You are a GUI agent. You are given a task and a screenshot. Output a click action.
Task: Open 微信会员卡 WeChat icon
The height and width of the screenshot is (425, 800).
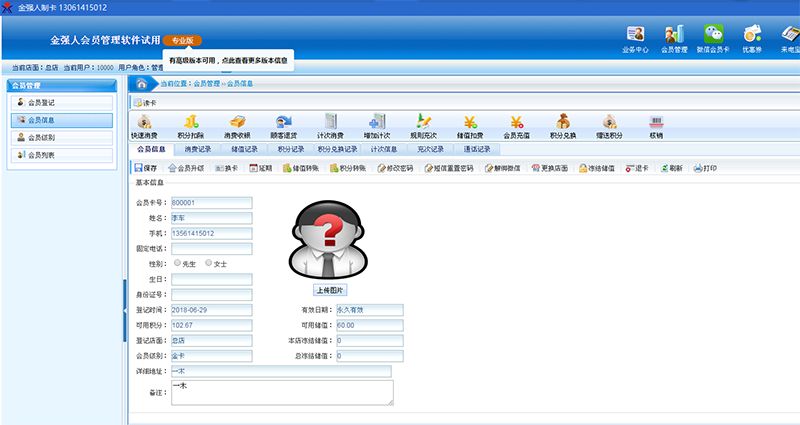point(713,40)
